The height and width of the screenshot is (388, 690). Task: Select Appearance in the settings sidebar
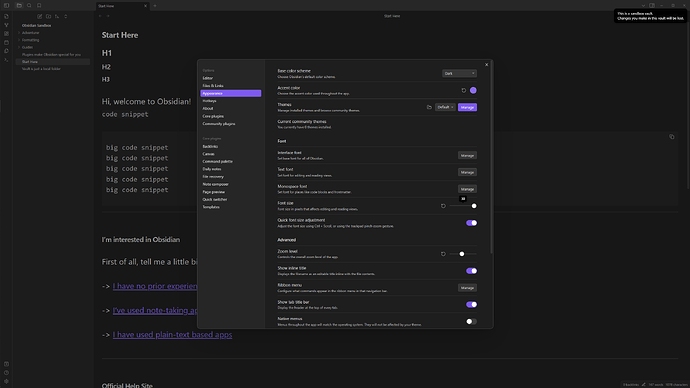231,93
